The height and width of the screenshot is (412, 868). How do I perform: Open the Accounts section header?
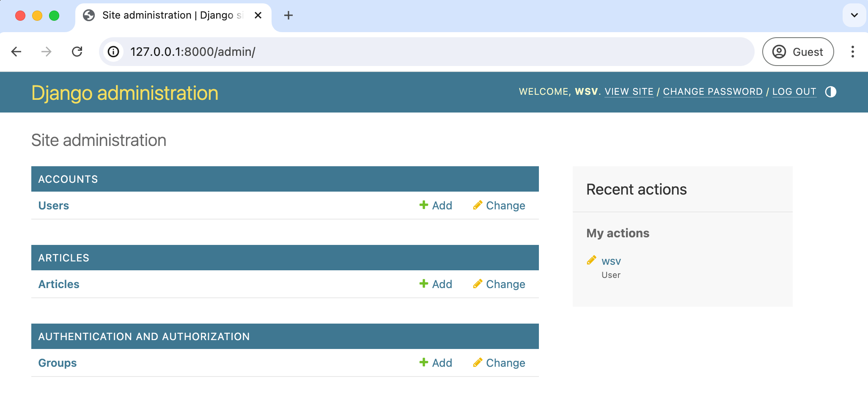coord(68,179)
